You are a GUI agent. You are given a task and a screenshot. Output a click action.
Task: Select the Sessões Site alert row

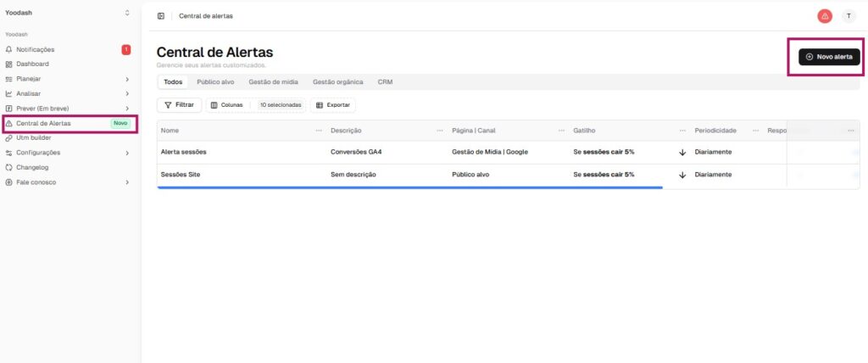[182, 175]
